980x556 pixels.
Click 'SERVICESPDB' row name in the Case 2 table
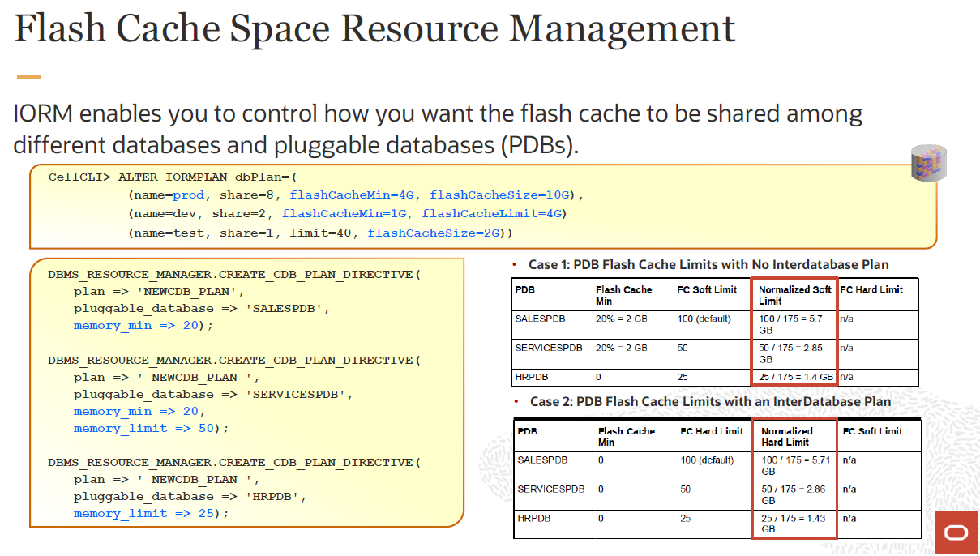tap(551, 490)
